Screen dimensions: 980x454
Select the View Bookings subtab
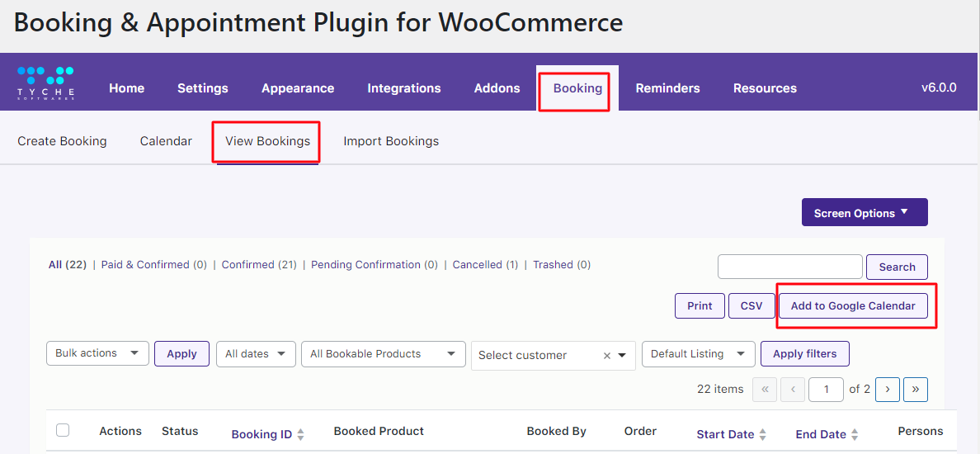[x=267, y=141]
